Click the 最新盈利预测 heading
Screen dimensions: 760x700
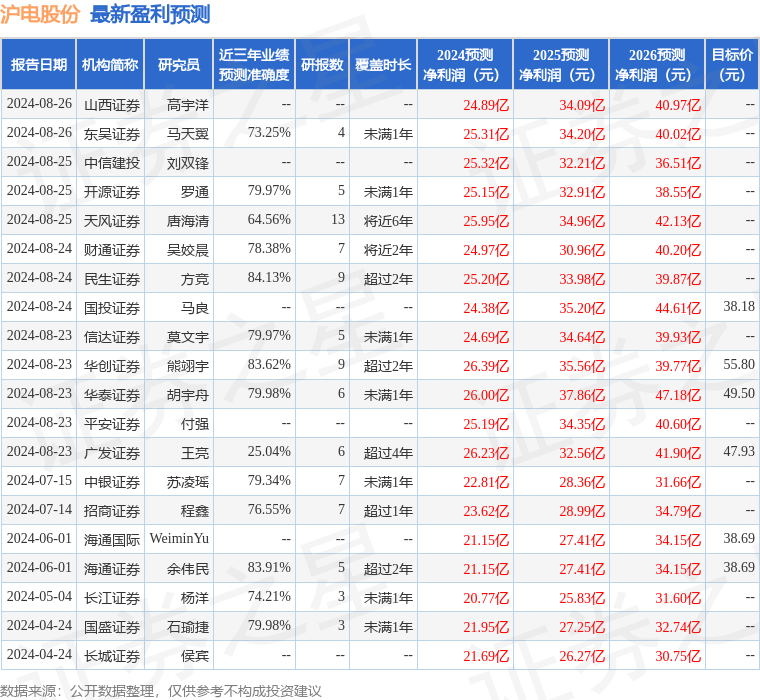pyautogui.click(x=150, y=14)
